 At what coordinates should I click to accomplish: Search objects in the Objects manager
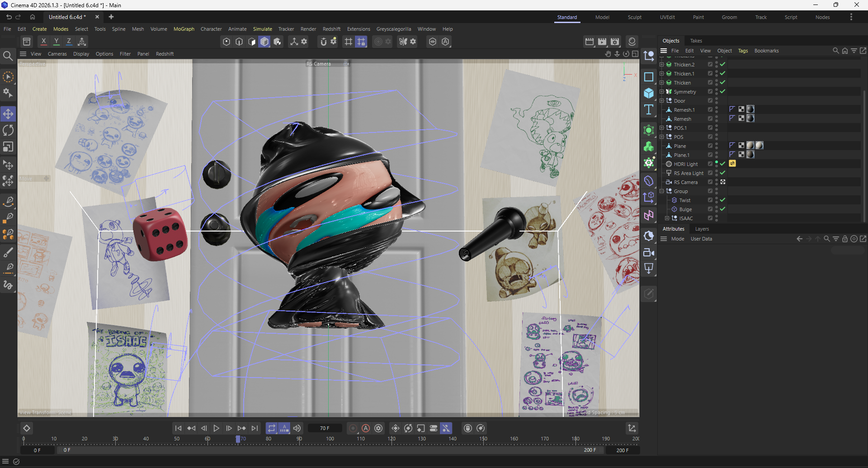836,51
